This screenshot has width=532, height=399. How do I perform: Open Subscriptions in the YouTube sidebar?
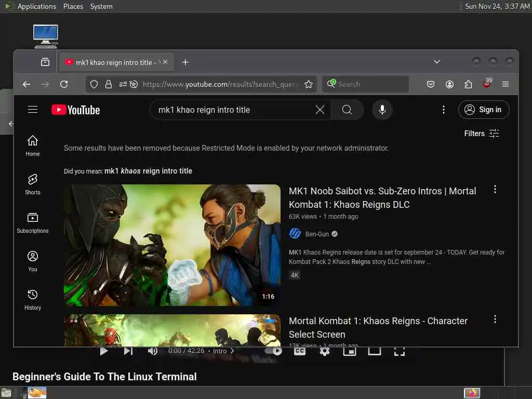pyautogui.click(x=33, y=223)
